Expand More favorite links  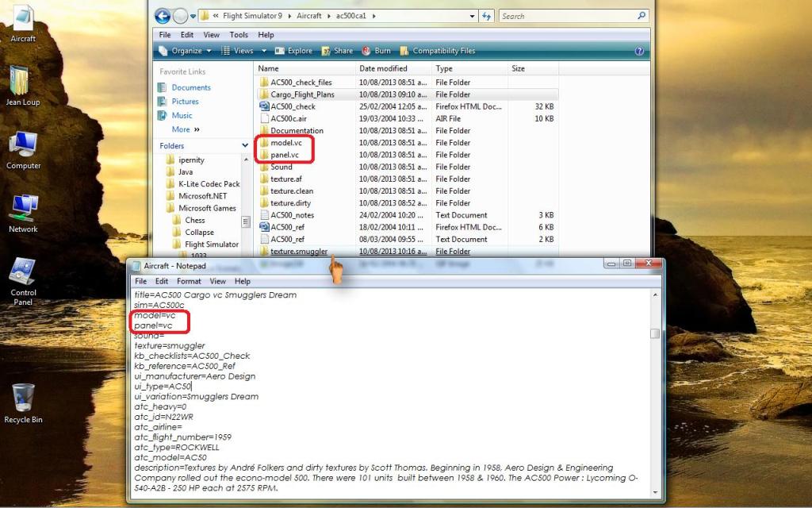(x=186, y=129)
